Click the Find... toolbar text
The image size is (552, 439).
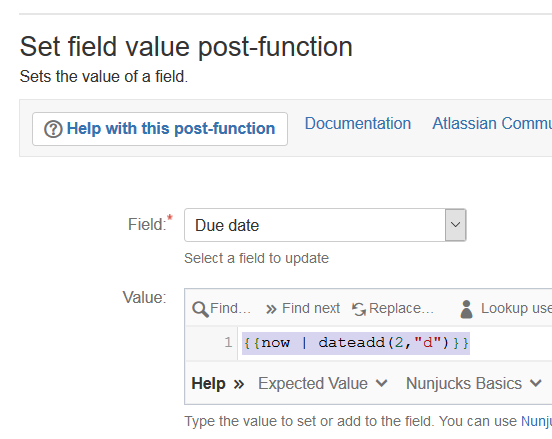tap(230, 308)
